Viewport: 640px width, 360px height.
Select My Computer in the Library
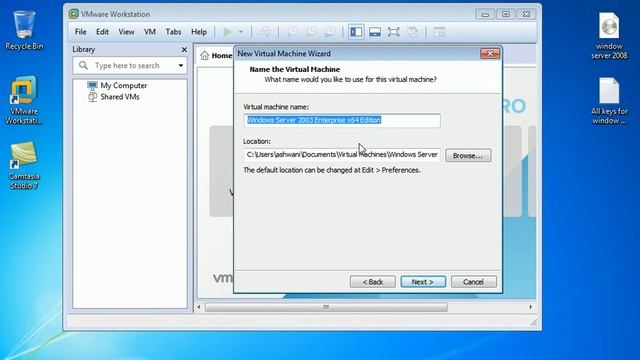[x=124, y=85]
